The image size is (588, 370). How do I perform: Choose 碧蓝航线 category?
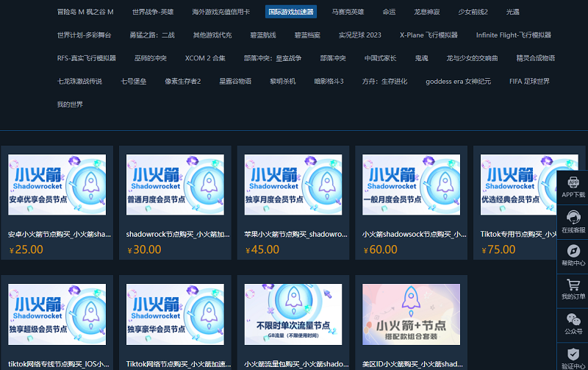(x=263, y=35)
